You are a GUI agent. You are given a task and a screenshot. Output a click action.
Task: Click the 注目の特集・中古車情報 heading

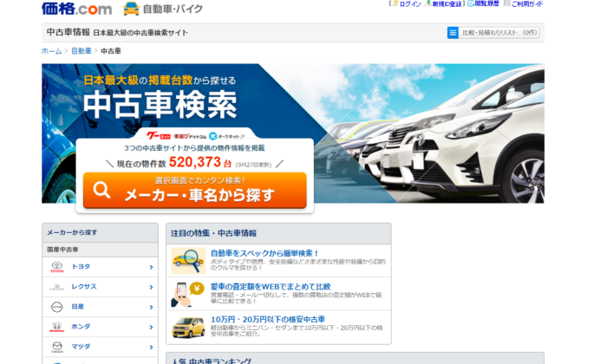tap(213, 233)
